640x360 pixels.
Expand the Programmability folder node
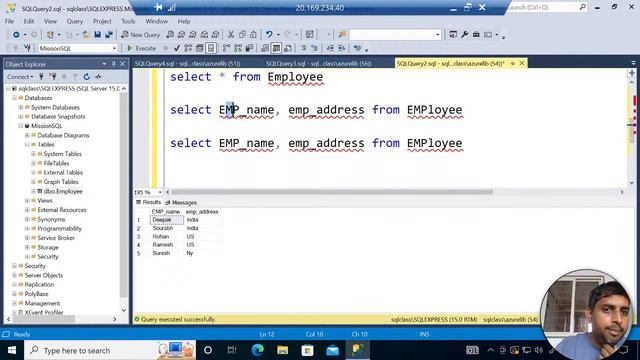tap(27, 229)
